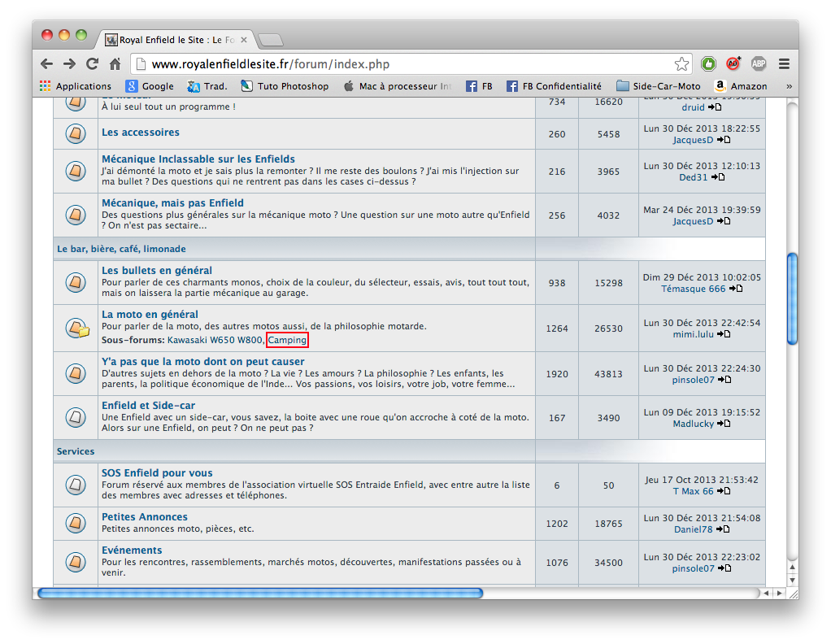831x644 pixels.
Task: Expand bookmarks bar overflow chevron
Action: click(788, 85)
